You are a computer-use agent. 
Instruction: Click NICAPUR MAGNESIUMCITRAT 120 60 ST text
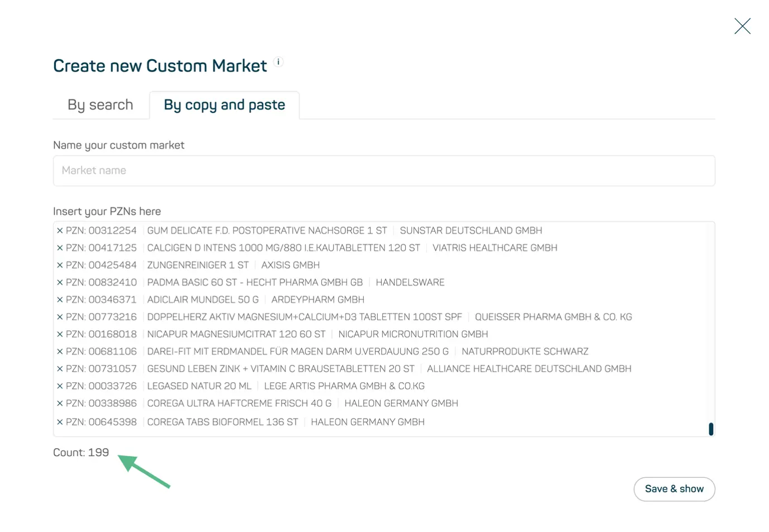[x=236, y=334]
